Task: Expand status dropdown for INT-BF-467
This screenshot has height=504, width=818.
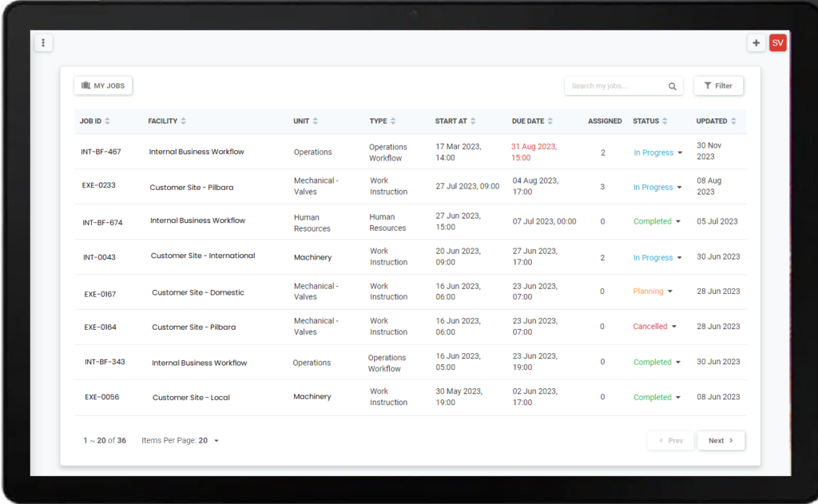Action: click(680, 153)
